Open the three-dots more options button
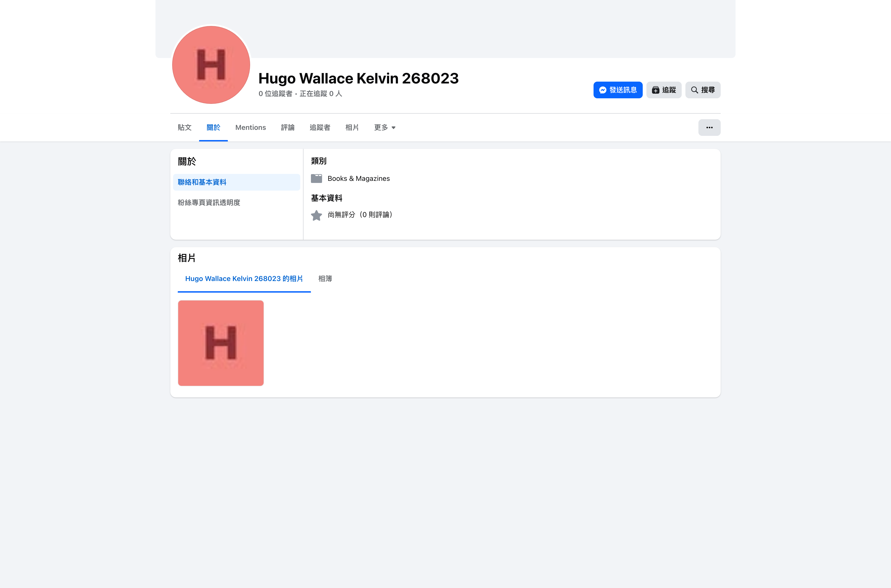 (709, 128)
